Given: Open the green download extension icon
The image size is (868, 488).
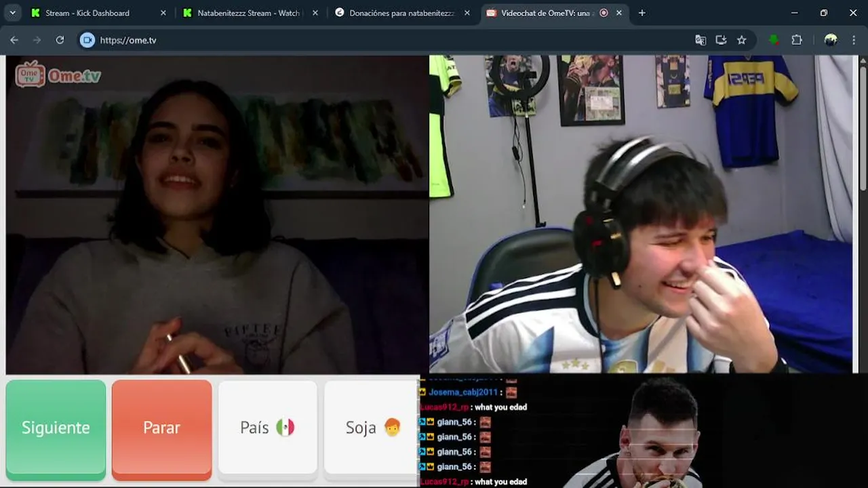Looking at the screenshot, I should click(x=774, y=40).
